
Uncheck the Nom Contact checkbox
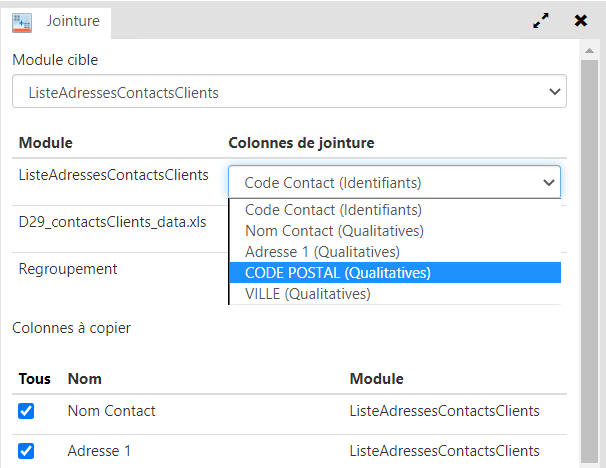27,411
